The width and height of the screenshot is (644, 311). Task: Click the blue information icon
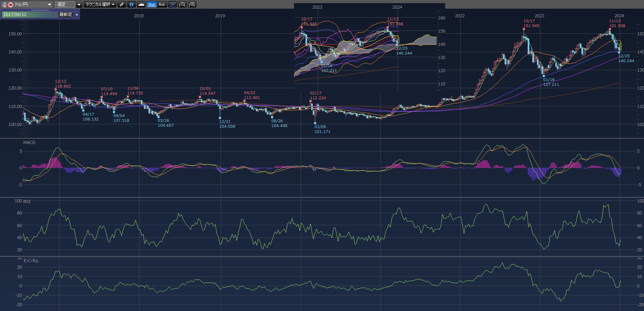pos(131,5)
